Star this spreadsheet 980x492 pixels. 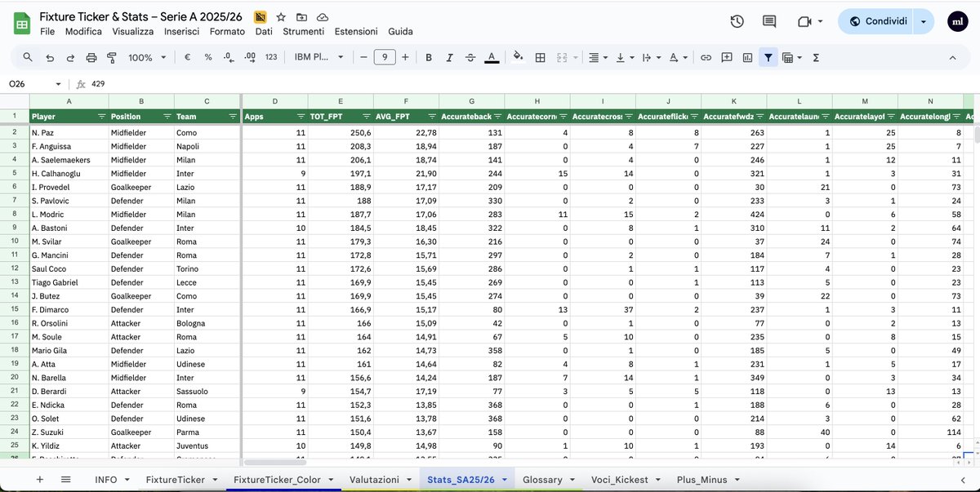281,16
